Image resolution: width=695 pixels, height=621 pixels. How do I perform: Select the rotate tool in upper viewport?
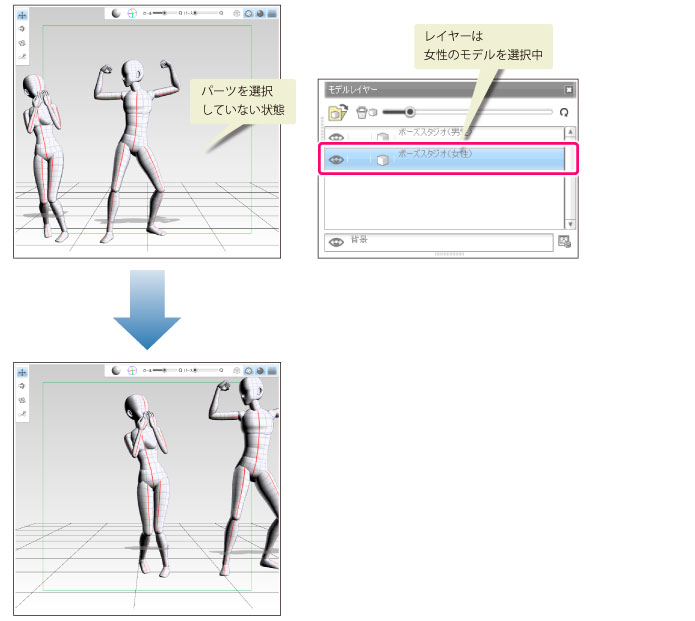(22, 29)
